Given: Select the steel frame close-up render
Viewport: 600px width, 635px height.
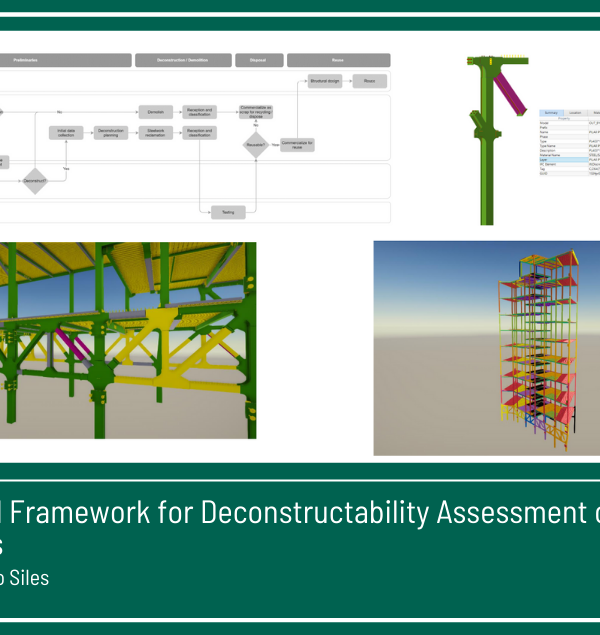Looking at the screenshot, I should 128,340.
